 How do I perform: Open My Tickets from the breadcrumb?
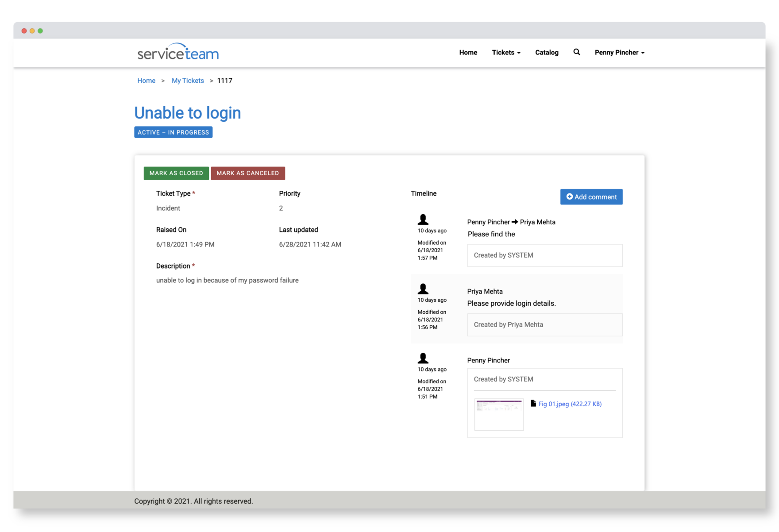(x=188, y=81)
